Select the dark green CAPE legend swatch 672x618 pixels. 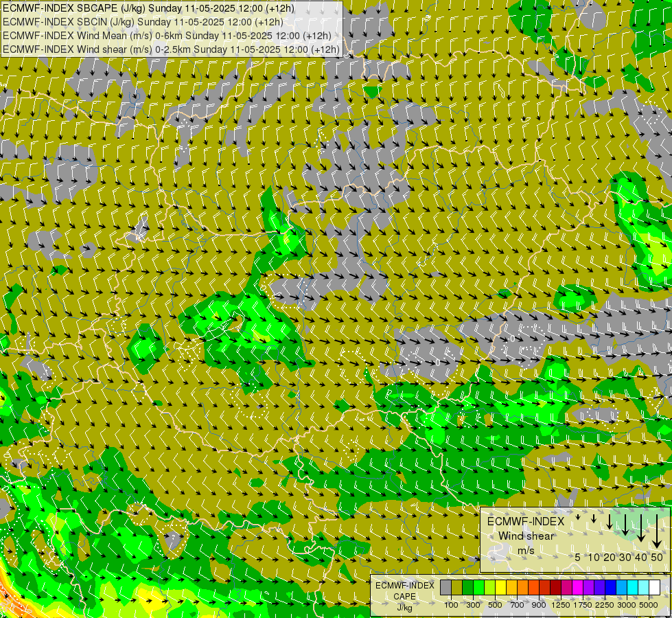click(x=468, y=587)
